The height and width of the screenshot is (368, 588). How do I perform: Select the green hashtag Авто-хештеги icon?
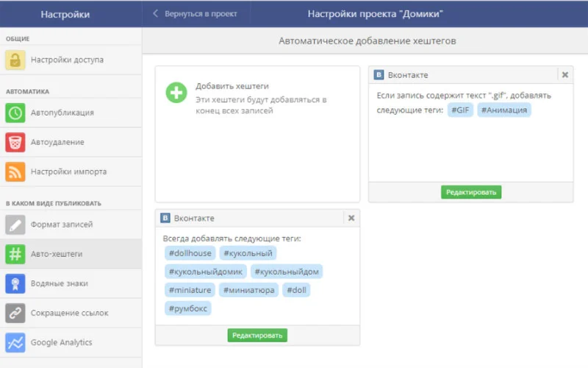(15, 254)
